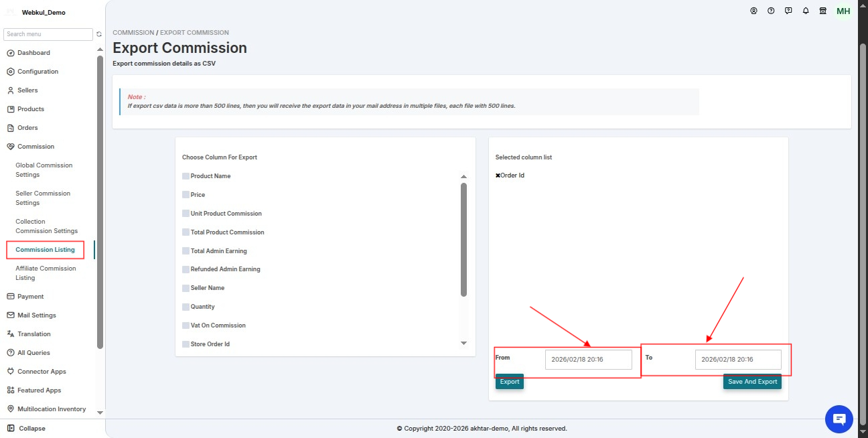Open the user account circle icon
This screenshot has width=868, height=438.
coord(753,11)
